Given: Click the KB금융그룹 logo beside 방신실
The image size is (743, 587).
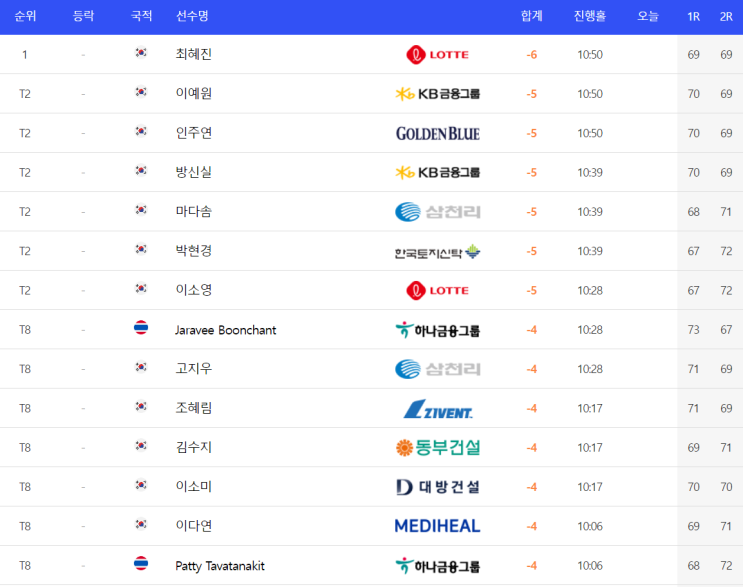Looking at the screenshot, I should click(437, 172).
